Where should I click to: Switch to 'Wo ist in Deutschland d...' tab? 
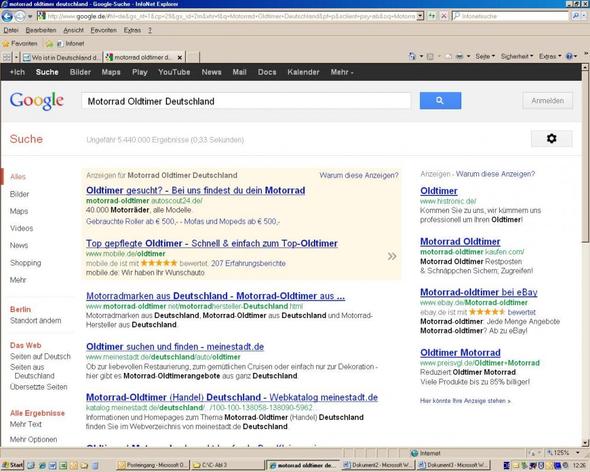pos(61,57)
